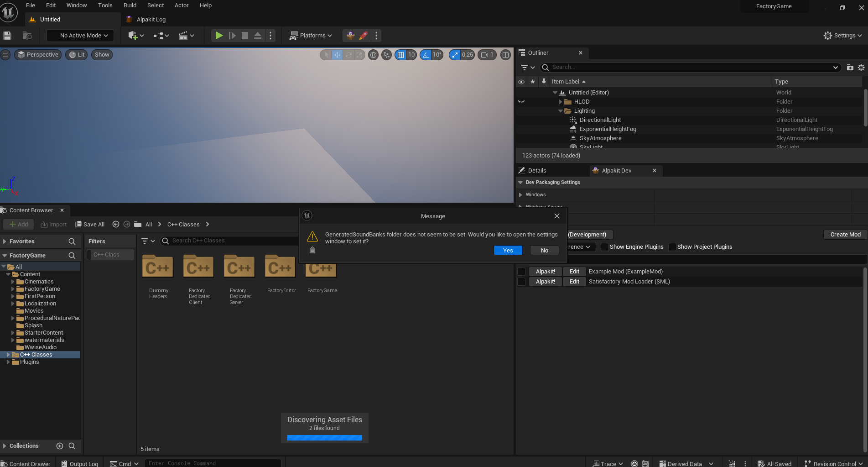Open the FactoryEditor C++ folder thumbnail
The image size is (868, 467).
280,268
